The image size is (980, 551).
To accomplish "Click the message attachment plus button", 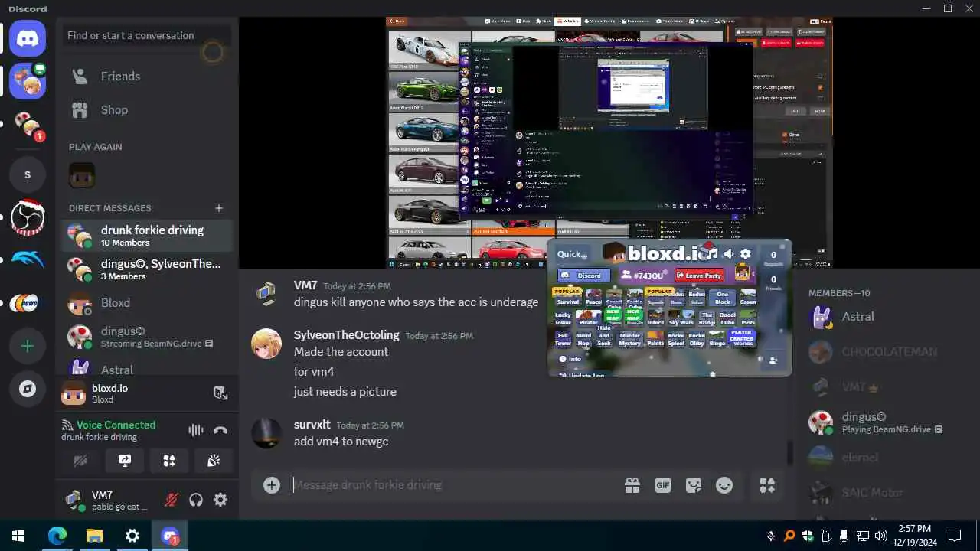I will 272,485.
